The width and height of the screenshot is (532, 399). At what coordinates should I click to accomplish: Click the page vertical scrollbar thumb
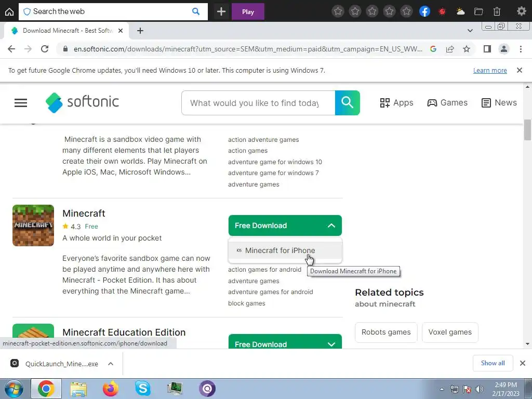pos(527,129)
